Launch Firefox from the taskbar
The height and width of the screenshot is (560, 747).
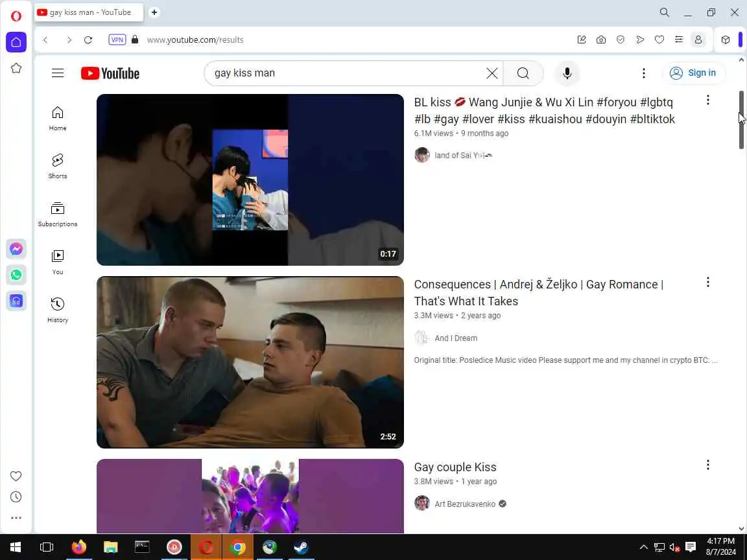tap(79, 547)
